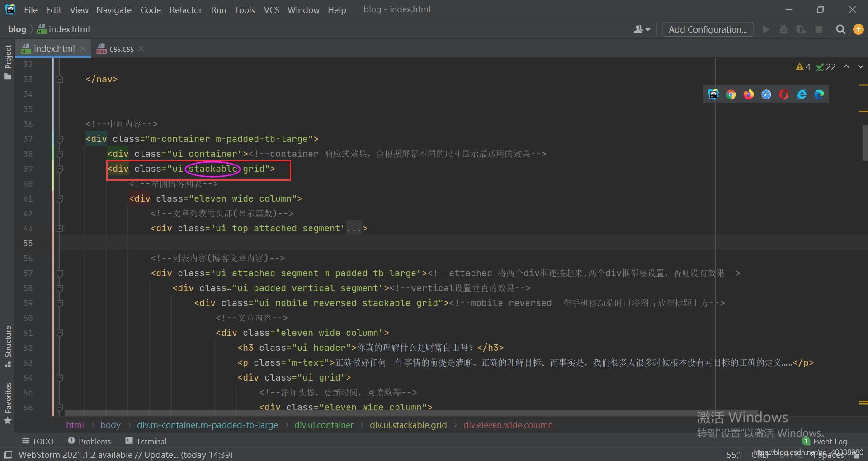Open the user account dropdown
The height and width of the screenshot is (461, 868).
(x=642, y=29)
